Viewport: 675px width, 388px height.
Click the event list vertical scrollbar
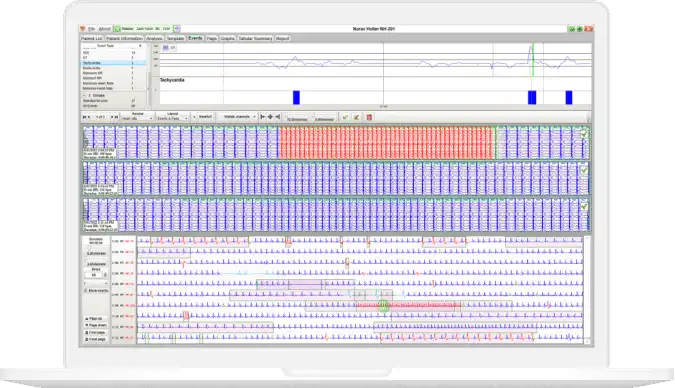[x=149, y=75]
